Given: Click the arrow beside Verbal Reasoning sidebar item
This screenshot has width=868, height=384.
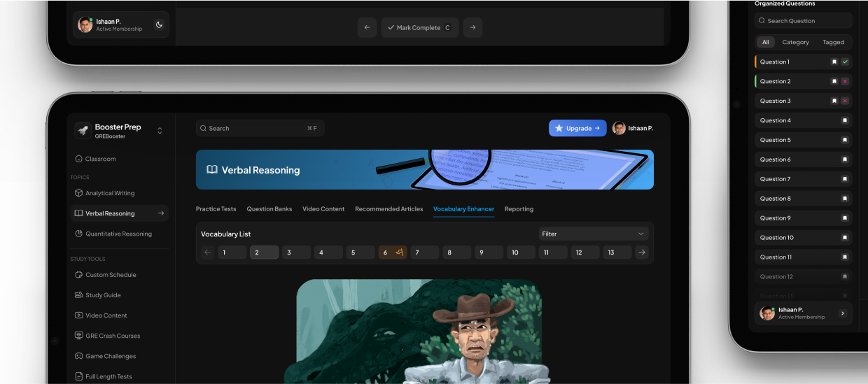Looking at the screenshot, I should coord(161,213).
